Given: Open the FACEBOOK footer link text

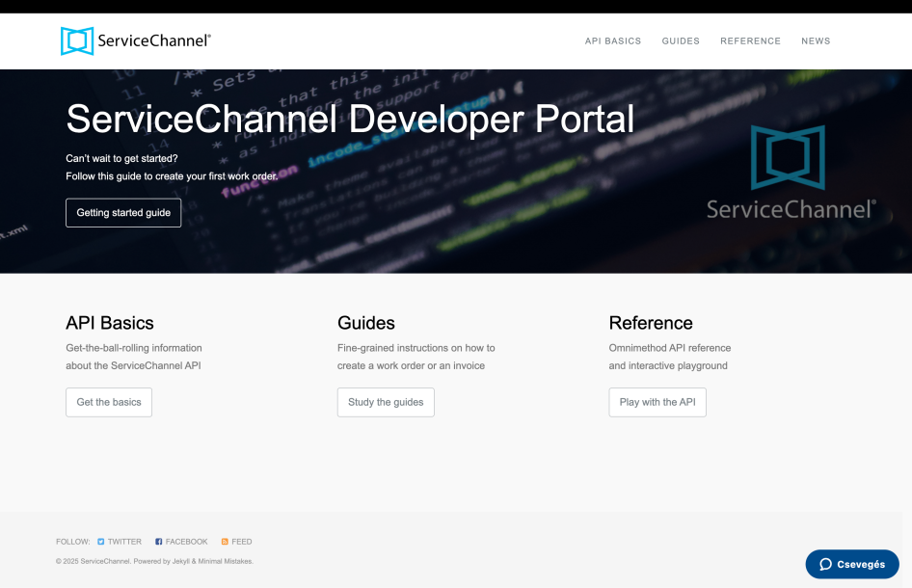Looking at the screenshot, I should click(186, 542).
